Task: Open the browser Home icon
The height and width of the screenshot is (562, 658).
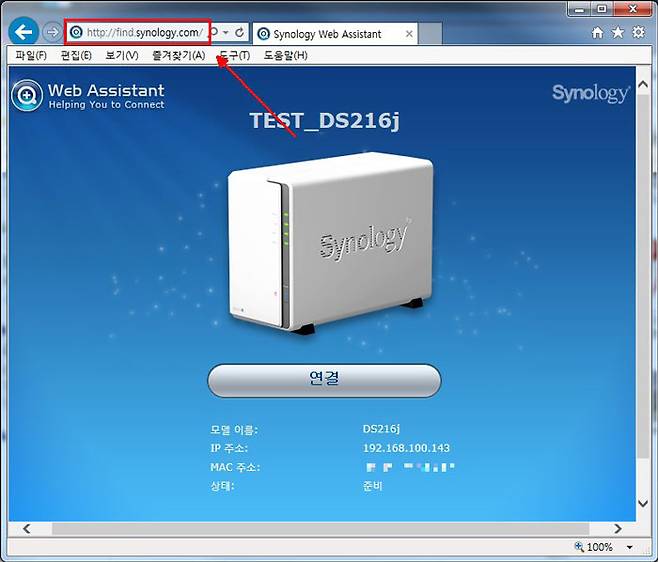Action: pyautogui.click(x=597, y=33)
